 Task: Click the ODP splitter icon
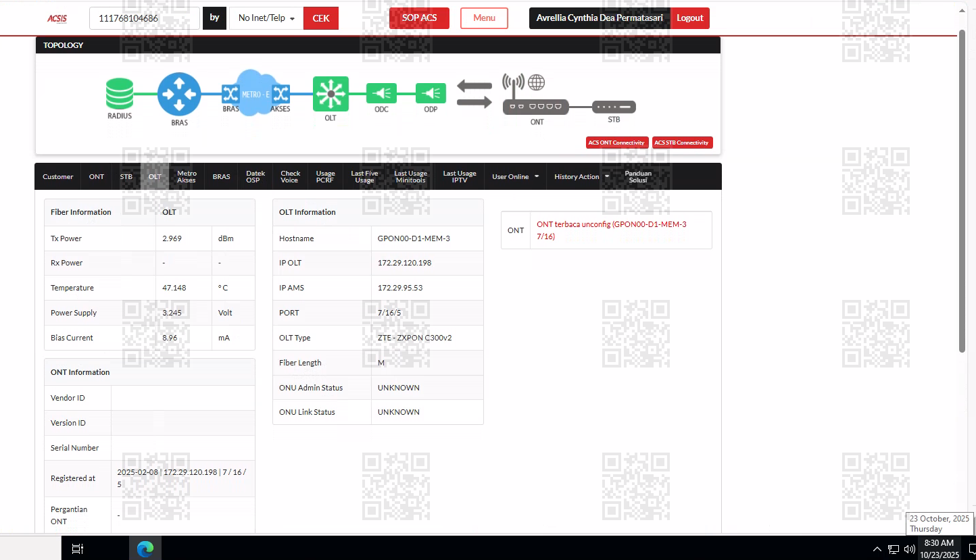pos(431,93)
